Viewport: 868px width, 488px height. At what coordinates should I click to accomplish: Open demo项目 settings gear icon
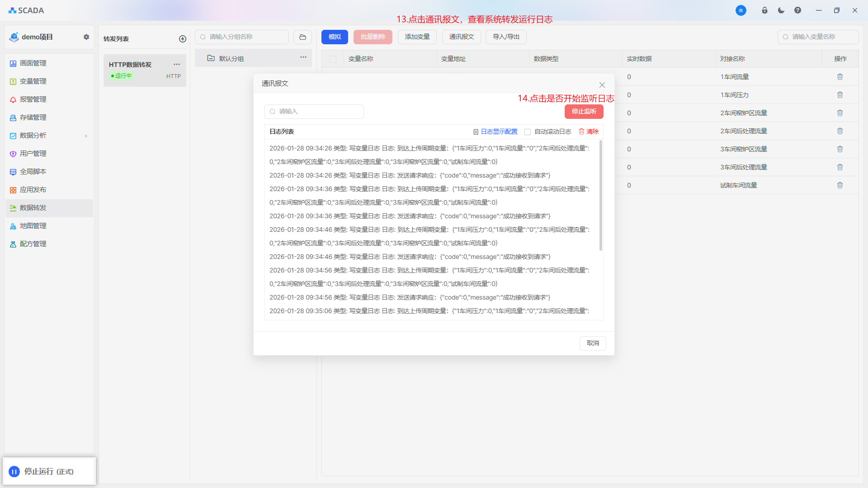tap(86, 37)
